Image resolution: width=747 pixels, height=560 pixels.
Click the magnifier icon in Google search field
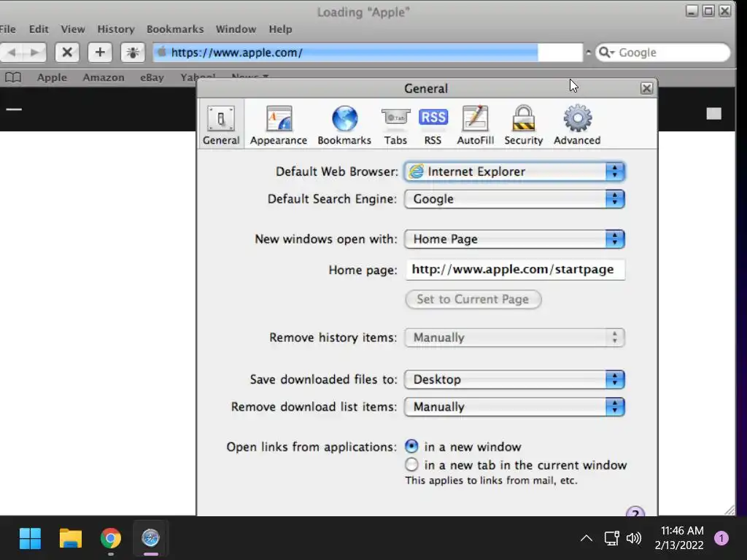coord(606,52)
